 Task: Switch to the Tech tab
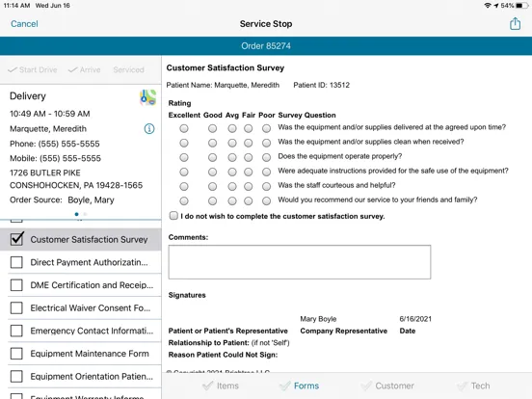pyautogui.click(x=473, y=386)
